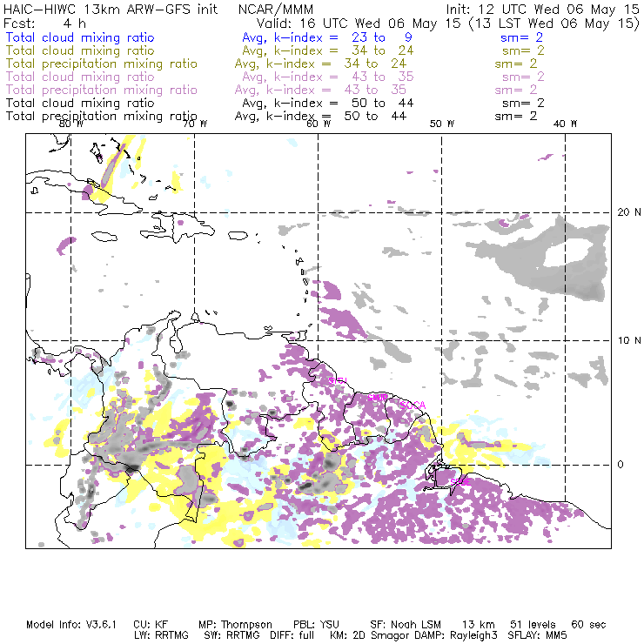The width and height of the screenshot is (644, 644).
Task: Select "50 to 44" on black cloud row
Action: (383, 103)
